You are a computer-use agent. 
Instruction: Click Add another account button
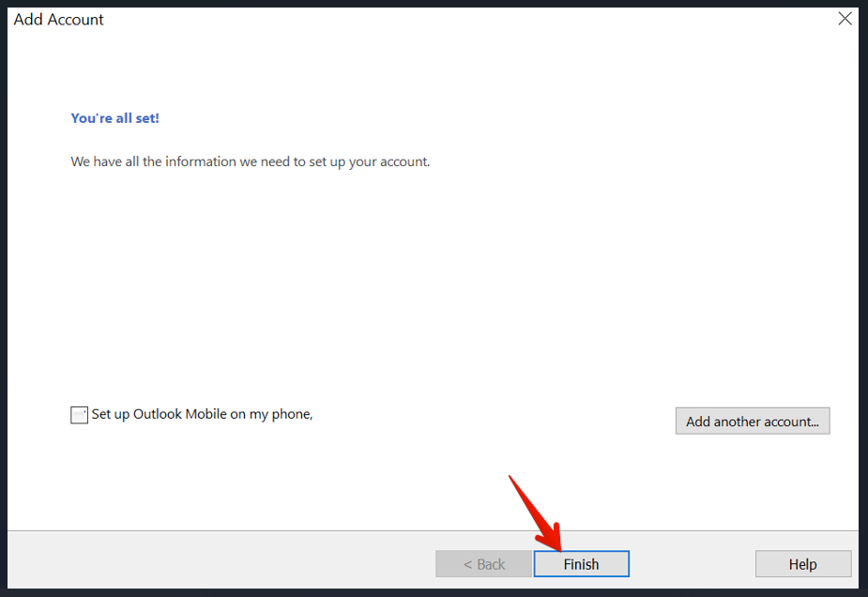(753, 421)
